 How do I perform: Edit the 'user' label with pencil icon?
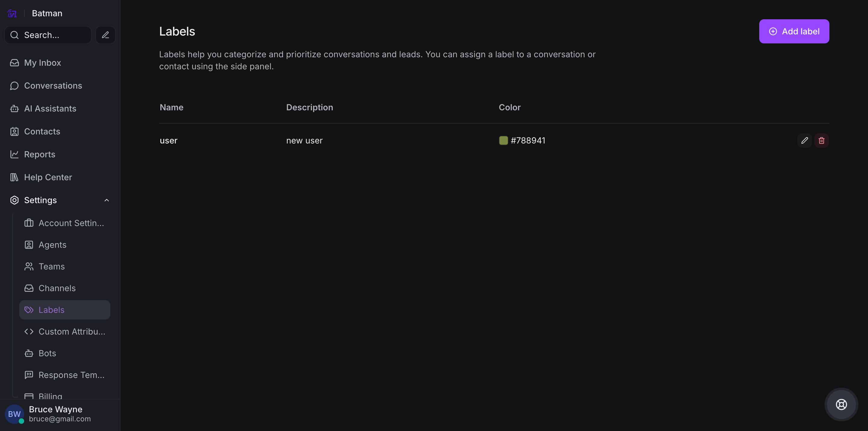(x=804, y=140)
